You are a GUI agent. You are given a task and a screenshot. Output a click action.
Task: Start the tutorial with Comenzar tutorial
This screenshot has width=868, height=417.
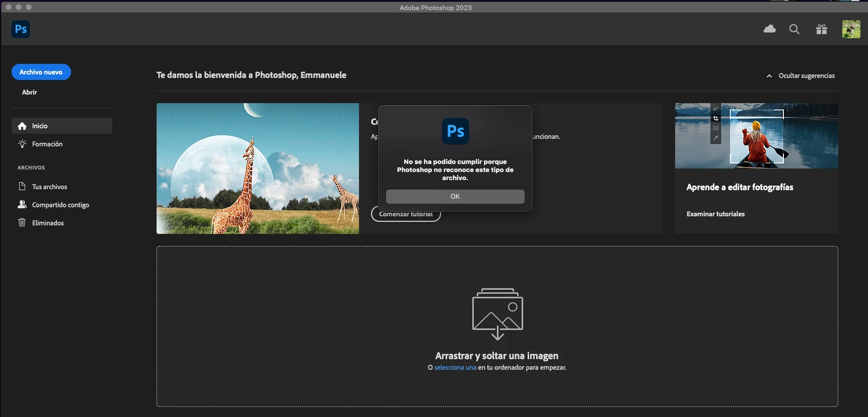pos(406,214)
